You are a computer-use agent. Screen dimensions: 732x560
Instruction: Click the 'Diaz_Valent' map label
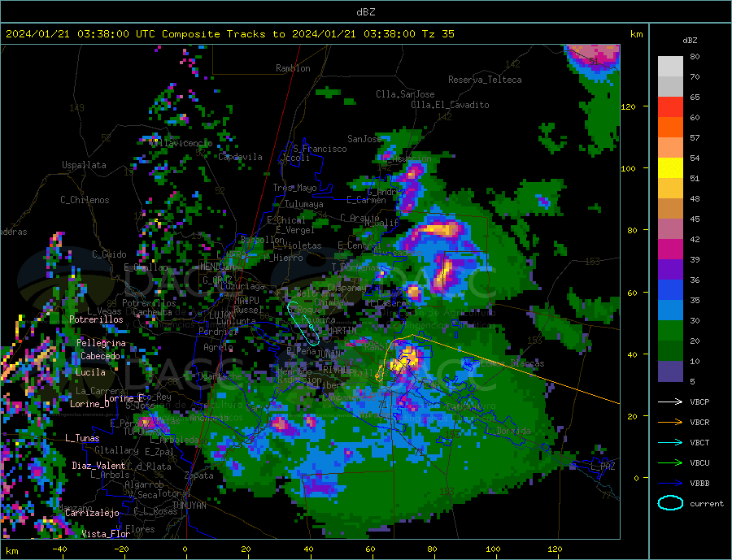pyautogui.click(x=98, y=466)
